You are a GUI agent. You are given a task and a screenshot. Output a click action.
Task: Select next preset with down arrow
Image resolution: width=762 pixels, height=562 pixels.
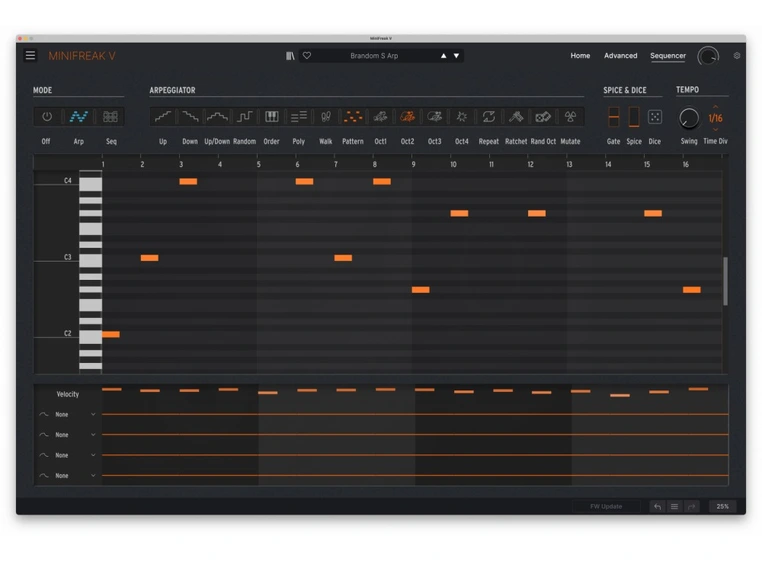pyautogui.click(x=456, y=56)
